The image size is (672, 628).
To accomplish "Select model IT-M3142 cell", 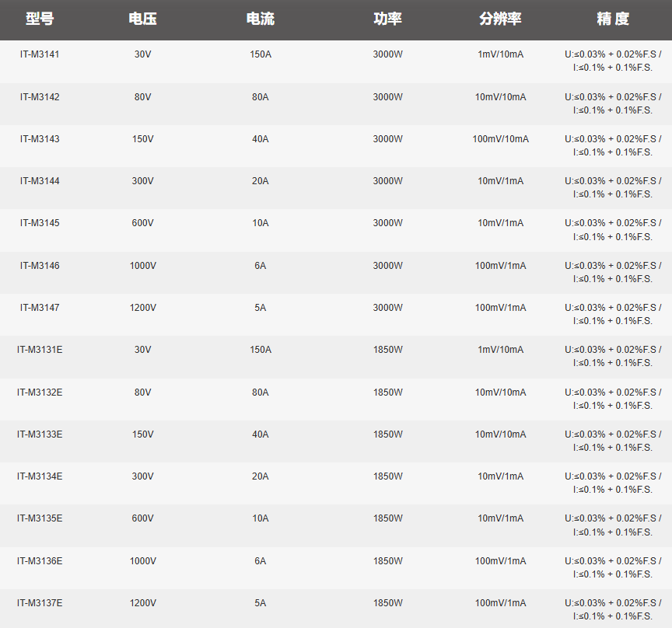I will (x=40, y=97).
